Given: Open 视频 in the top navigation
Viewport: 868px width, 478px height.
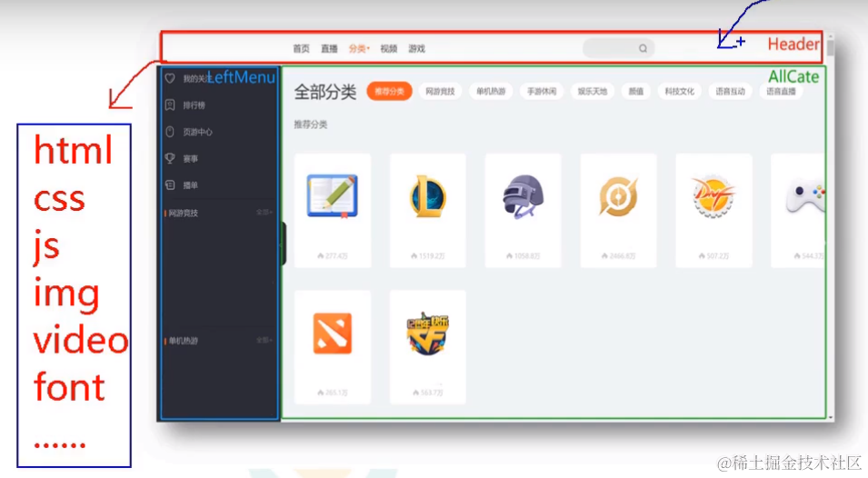Looking at the screenshot, I should (x=389, y=49).
